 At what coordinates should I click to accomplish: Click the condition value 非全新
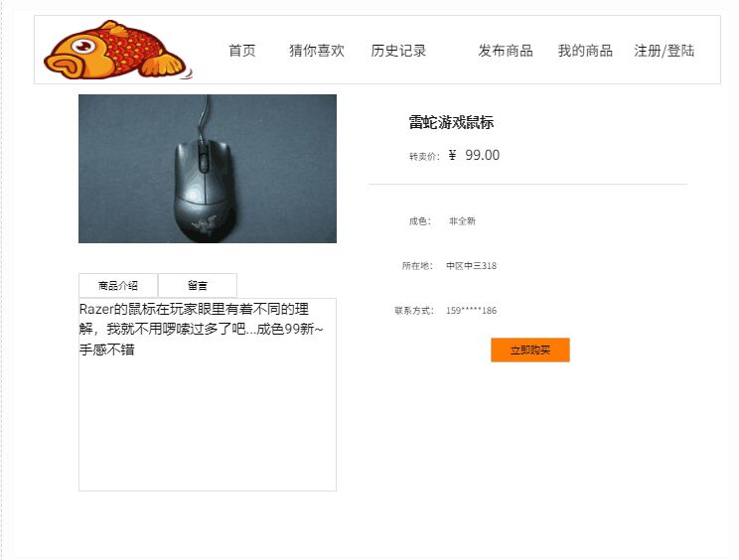pyautogui.click(x=462, y=220)
